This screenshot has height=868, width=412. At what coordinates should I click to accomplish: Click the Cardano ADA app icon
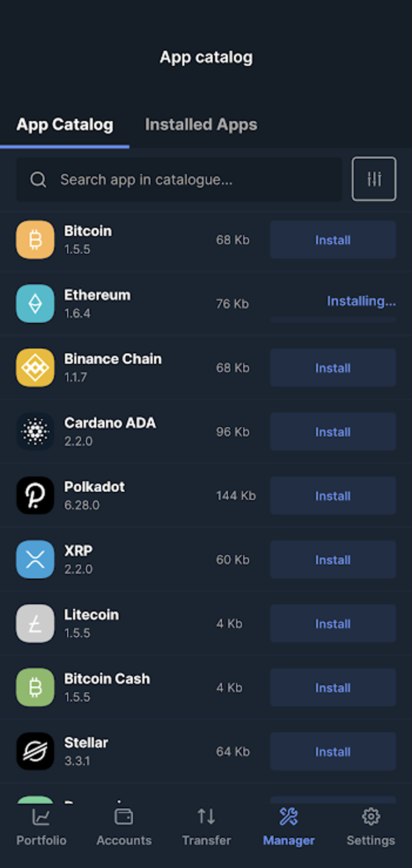click(35, 431)
